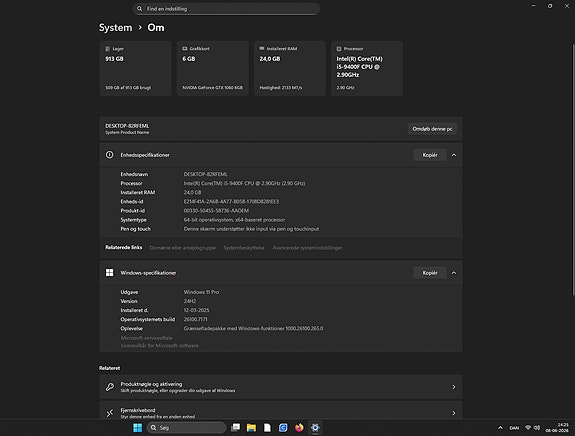Click the Find en indstilling search box
The height and width of the screenshot is (436, 575).
[226, 9]
